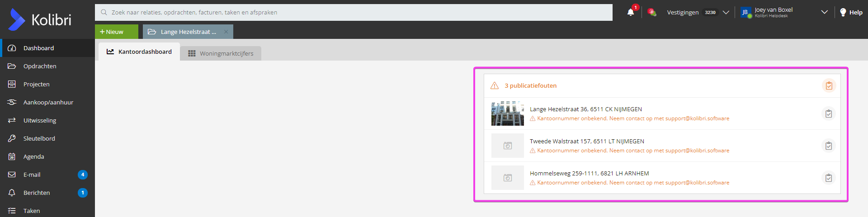Switch to the Woningmarktcijfers tab
Image resolution: width=868 pixels, height=217 pixels.
pos(221,53)
